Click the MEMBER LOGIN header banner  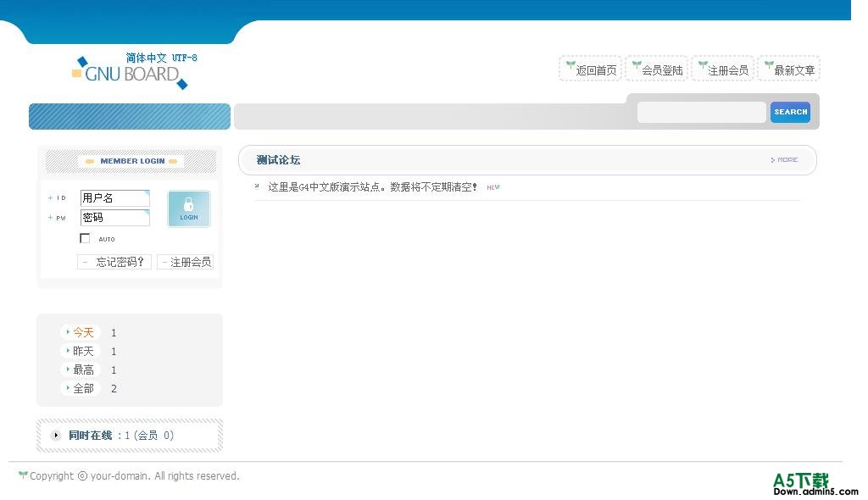click(131, 161)
